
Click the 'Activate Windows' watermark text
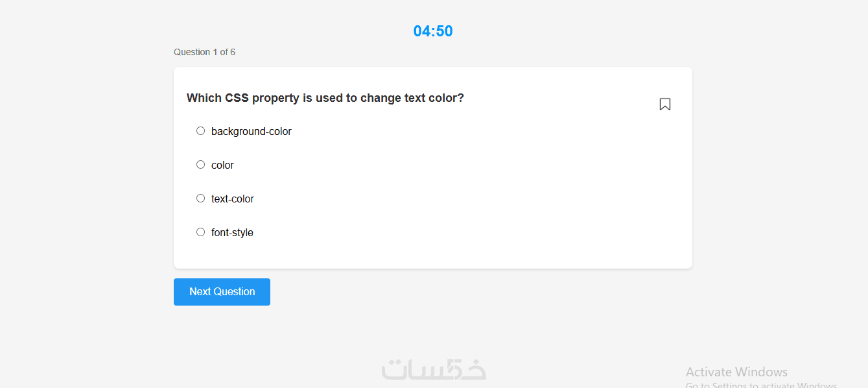[736, 372]
